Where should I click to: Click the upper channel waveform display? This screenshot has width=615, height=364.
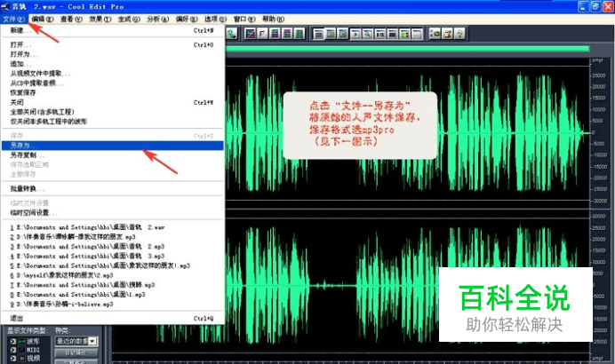408,133
